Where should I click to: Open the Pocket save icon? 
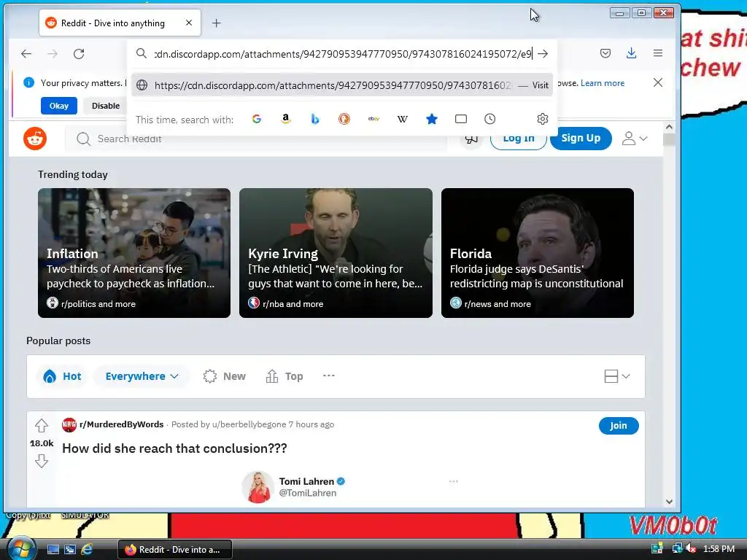coord(605,53)
